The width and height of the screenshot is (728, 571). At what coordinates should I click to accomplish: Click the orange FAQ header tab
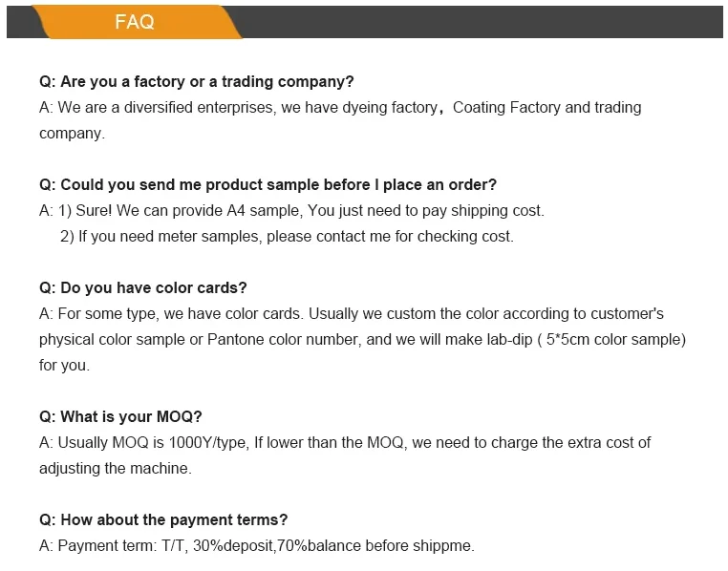[135, 22]
